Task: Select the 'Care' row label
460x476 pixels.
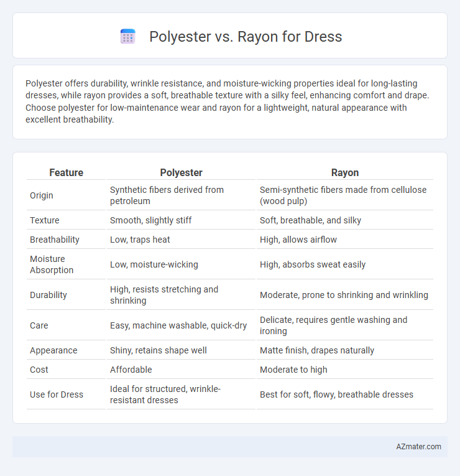Action: pyautogui.click(x=39, y=325)
